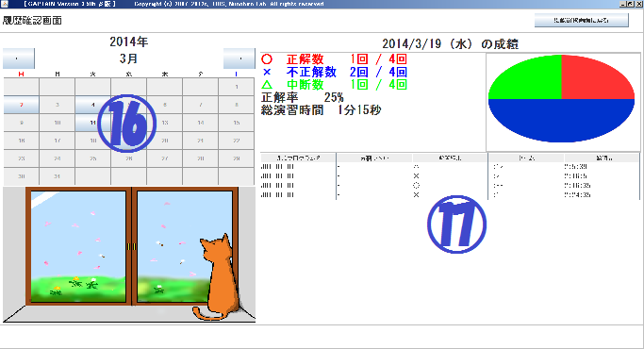Go to the next month in calendar
The image size is (644, 349).
tap(239, 58)
